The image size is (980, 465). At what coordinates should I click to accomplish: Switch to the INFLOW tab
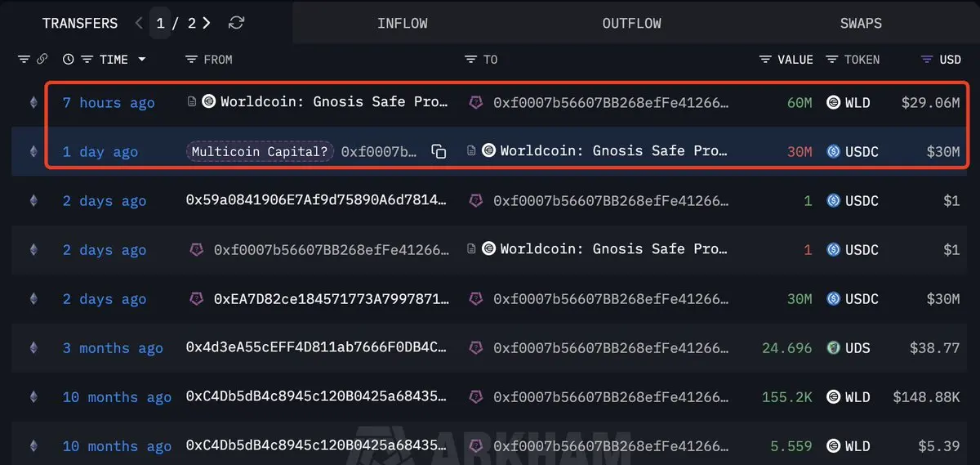click(403, 24)
